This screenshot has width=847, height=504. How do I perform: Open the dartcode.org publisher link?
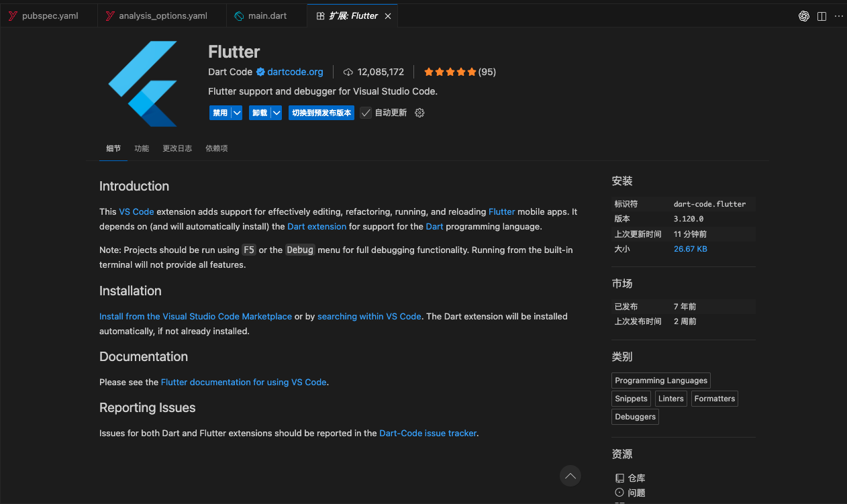coord(295,72)
